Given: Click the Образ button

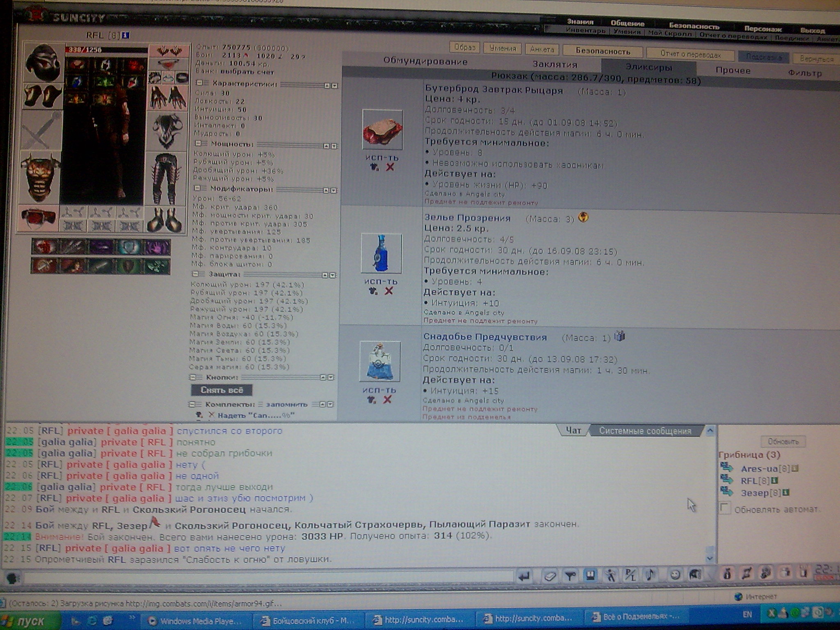Looking at the screenshot, I should [x=465, y=48].
